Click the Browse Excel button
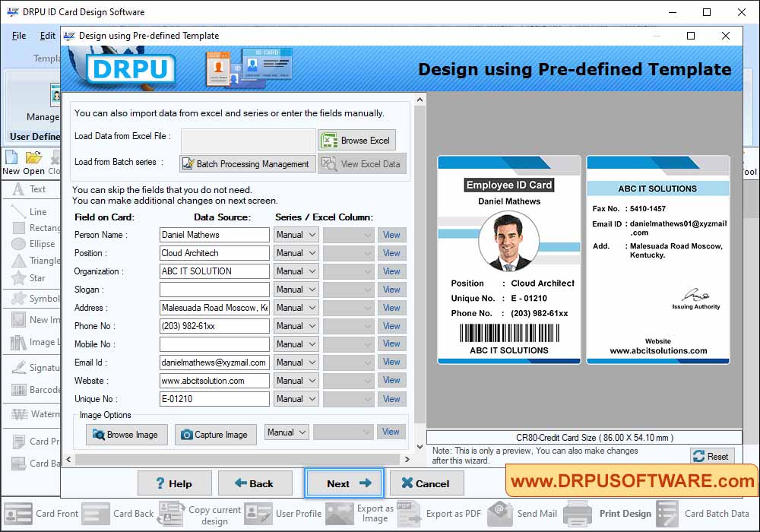This screenshot has width=760, height=532. pos(356,141)
